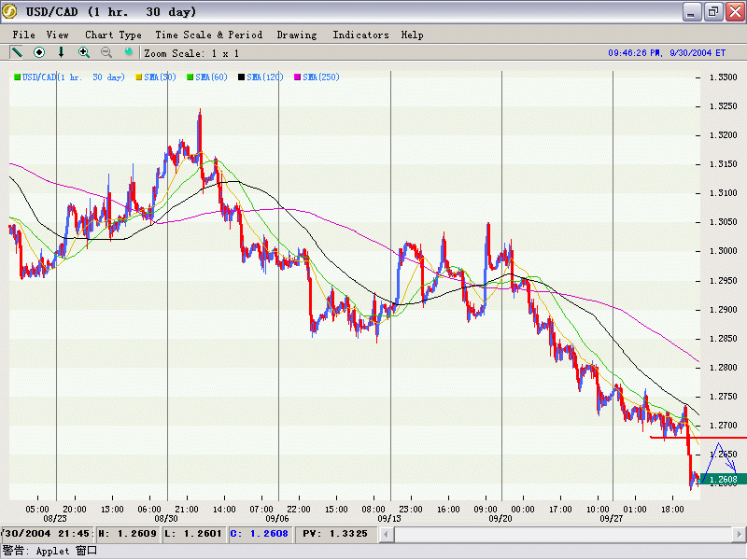747x560 pixels.
Task: Zoom in with the magnifier plus icon
Action: click(x=84, y=52)
